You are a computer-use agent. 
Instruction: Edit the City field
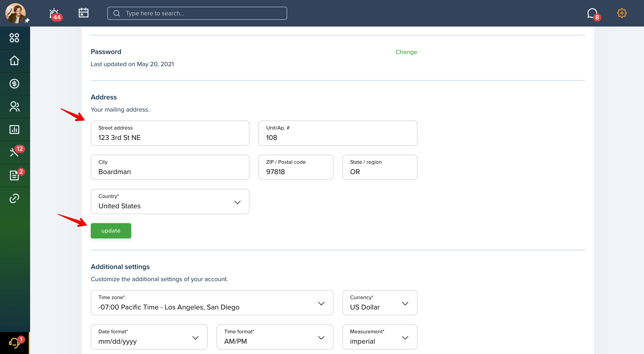(x=170, y=167)
